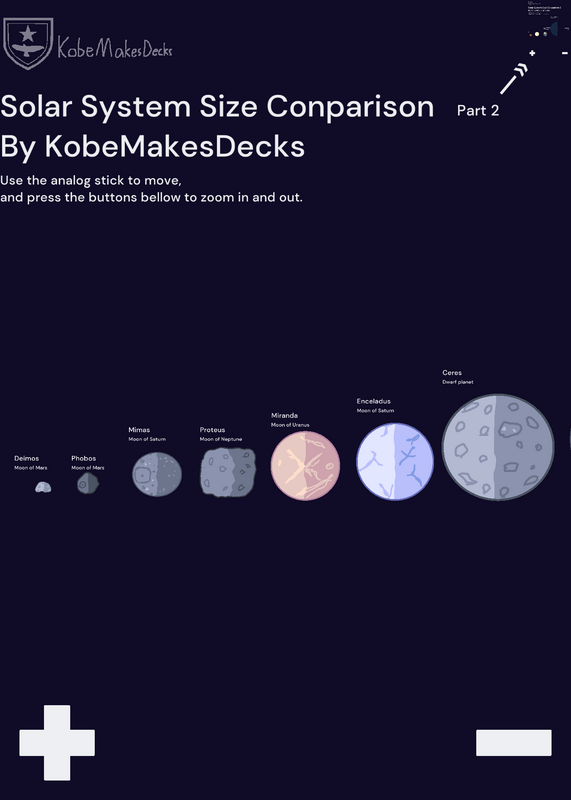
Task: Click the large plus zoom-in button
Action: click(x=57, y=742)
